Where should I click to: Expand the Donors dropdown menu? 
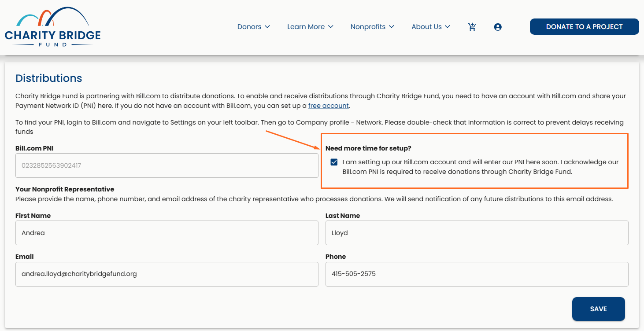click(254, 27)
